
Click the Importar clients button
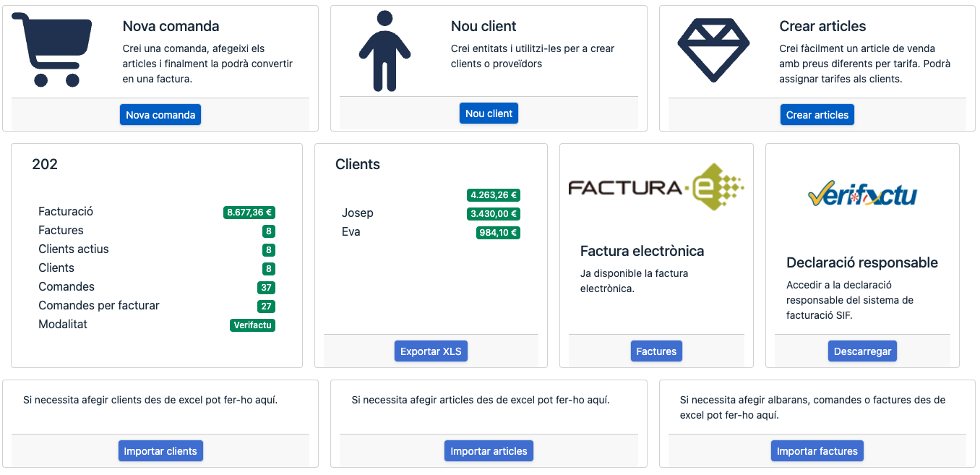tap(160, 451)
